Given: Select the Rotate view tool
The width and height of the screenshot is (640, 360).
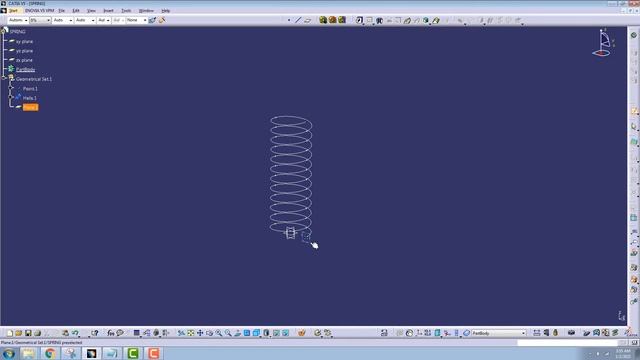Looking at the screenshot, I should pyautogui.click(x=209, y=333).
